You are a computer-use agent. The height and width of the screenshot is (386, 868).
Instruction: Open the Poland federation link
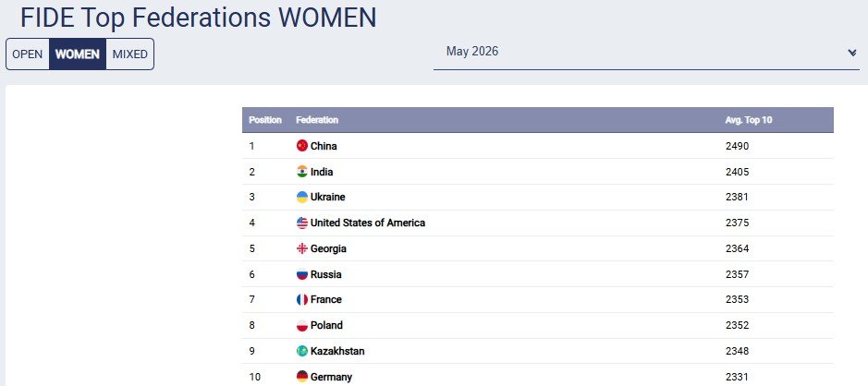coord(326,325)
